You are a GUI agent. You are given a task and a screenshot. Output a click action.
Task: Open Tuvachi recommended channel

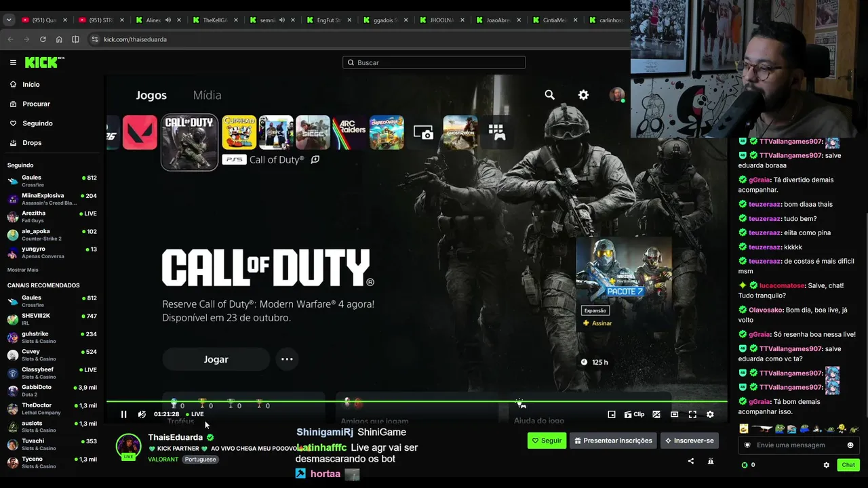(x=52, y=445)
